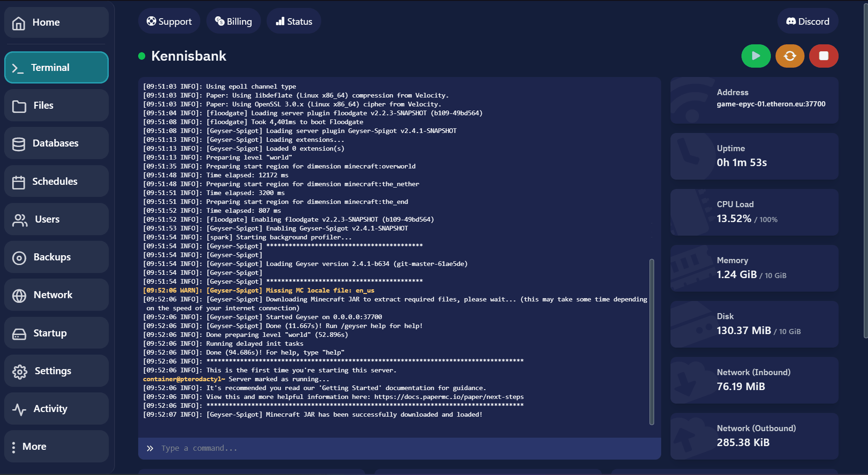Open the Support page
Viewport: 868px width, 475px height.
click(x=169, y=21)
